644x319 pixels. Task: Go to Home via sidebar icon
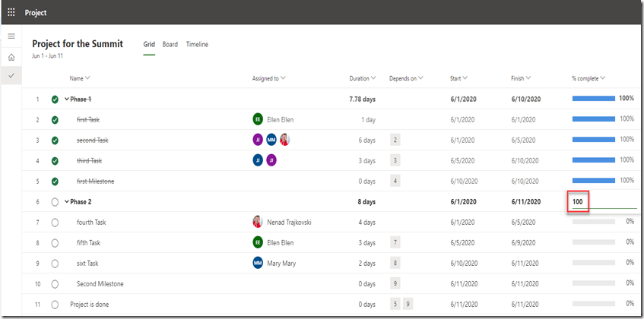click(11, 57)
